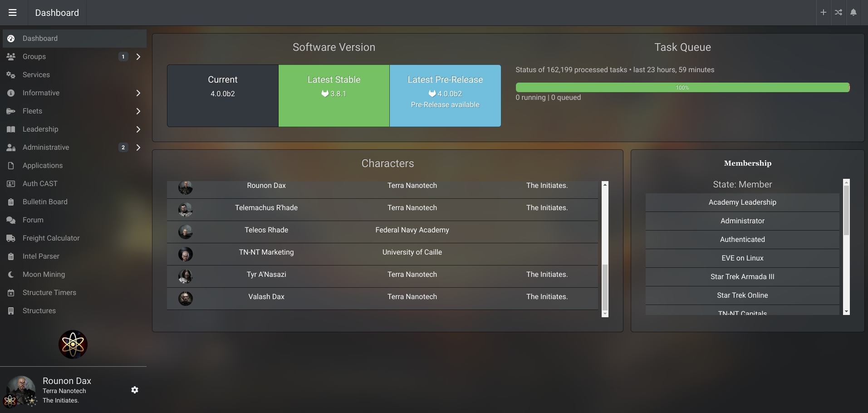This screenshot has height=413, width=868.
Task: Open user settings via the gear icon
Action: pos(134,390)
